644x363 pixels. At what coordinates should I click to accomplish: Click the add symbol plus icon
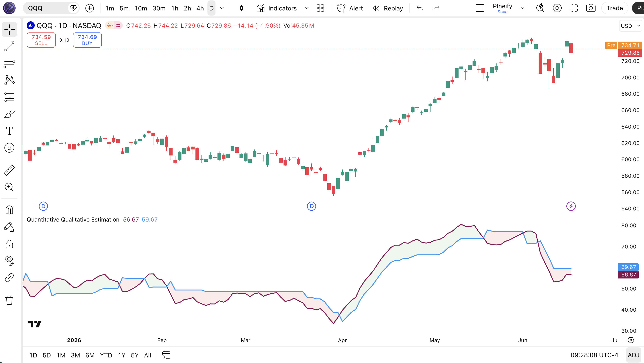point(89,8)
